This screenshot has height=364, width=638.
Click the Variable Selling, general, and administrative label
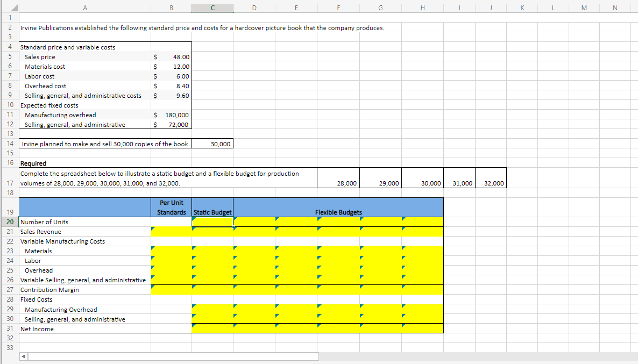pos(83,280)
